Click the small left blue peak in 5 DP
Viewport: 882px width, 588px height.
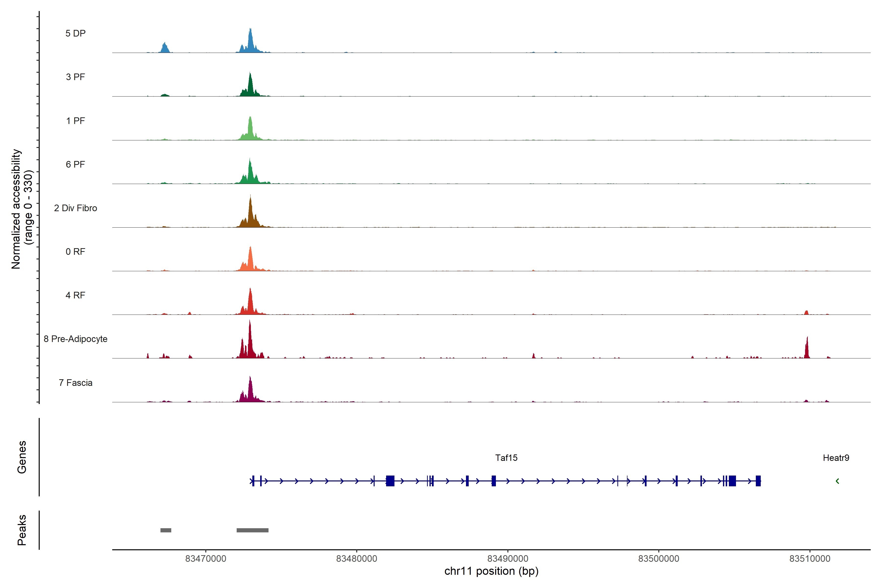click(x=165, y=48)
